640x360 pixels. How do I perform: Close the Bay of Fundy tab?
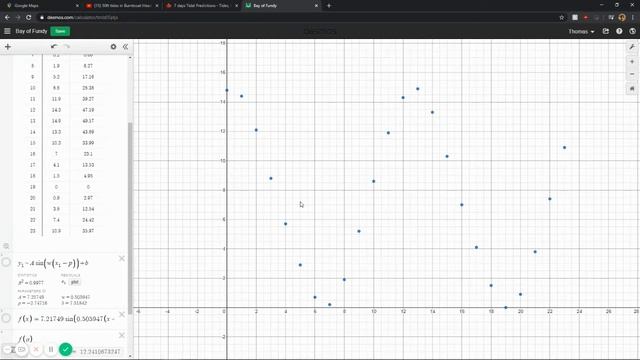[x=316, y=6]
